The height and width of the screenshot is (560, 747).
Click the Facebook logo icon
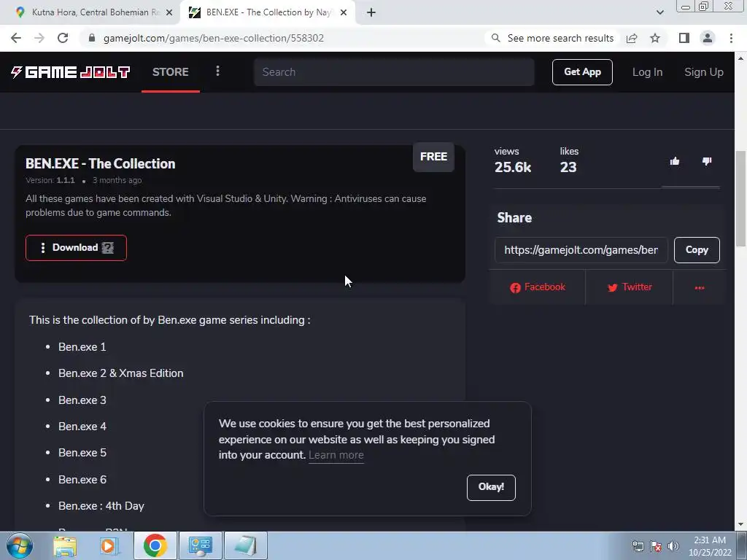(x=515, y=287)
